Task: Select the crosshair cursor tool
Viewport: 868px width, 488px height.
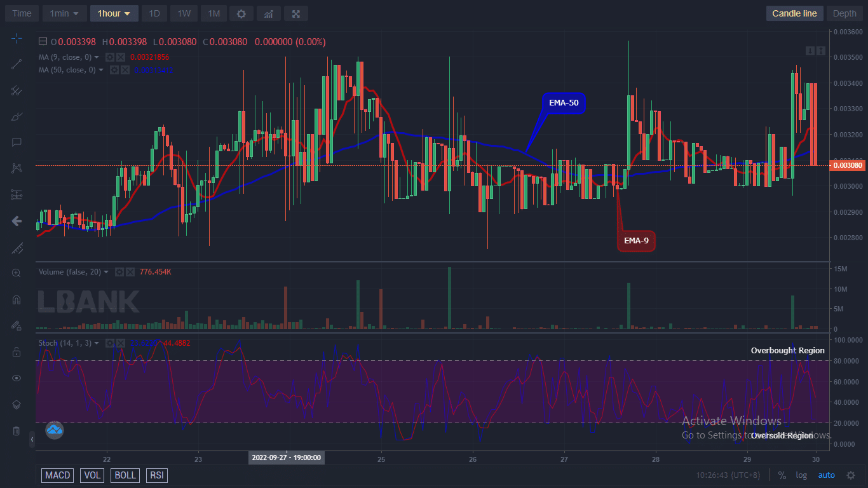Action: [17, 39]
